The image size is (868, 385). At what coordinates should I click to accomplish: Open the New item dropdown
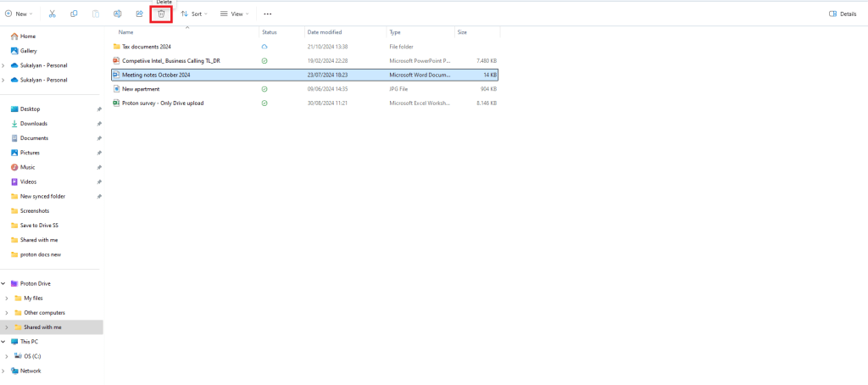click(x=19, y=14)
